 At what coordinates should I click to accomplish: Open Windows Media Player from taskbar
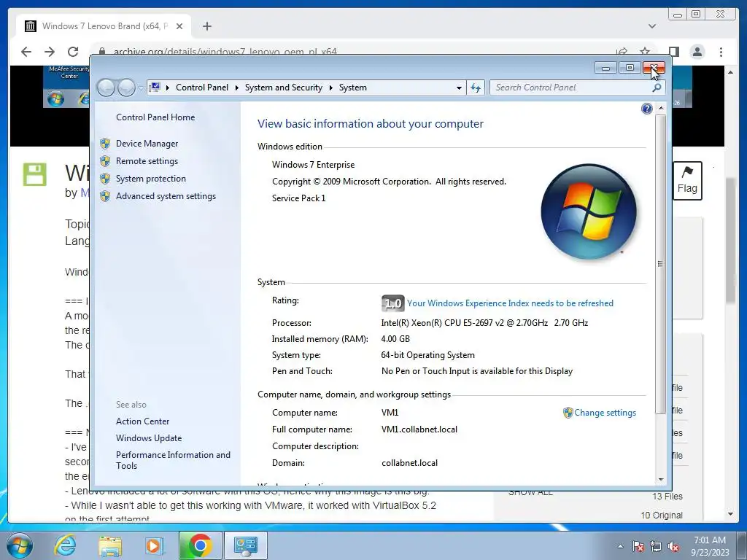155,545
